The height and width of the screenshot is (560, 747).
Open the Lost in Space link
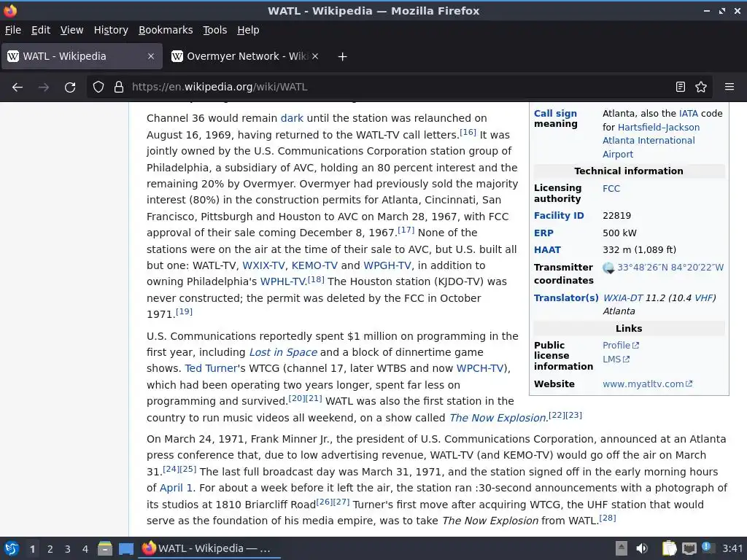pos(283,352)
